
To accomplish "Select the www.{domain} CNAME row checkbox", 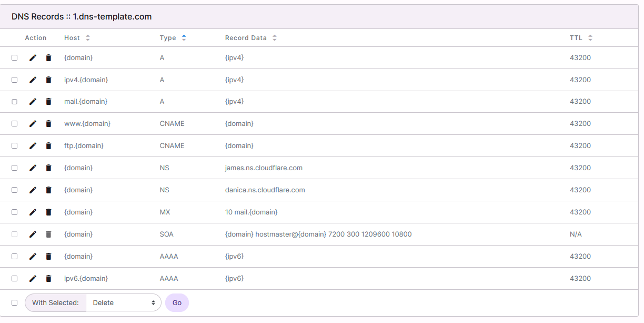I will click(x=14, y=123).
